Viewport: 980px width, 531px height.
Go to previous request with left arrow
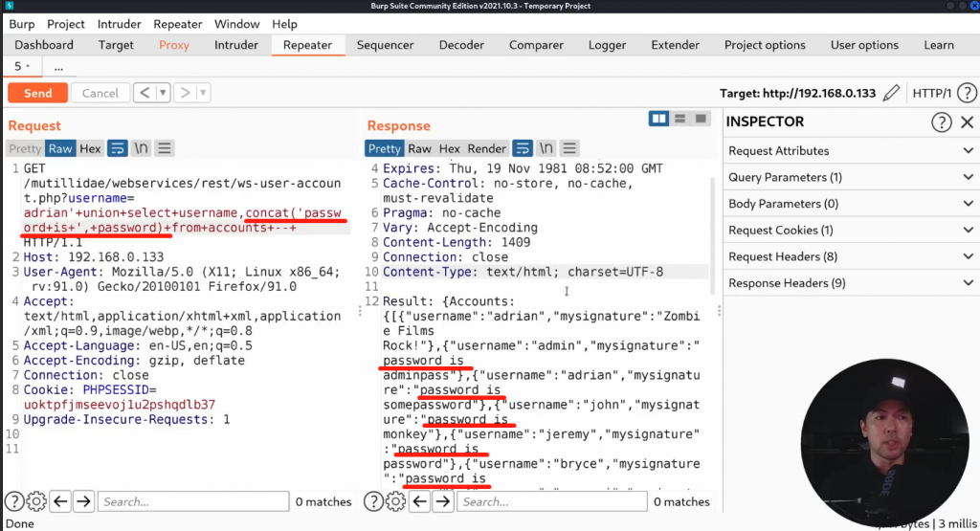coord(145,93)
